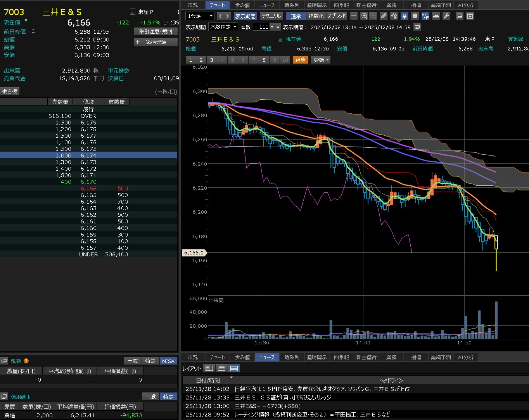Click the yen symbol icon

pos(405,16)
